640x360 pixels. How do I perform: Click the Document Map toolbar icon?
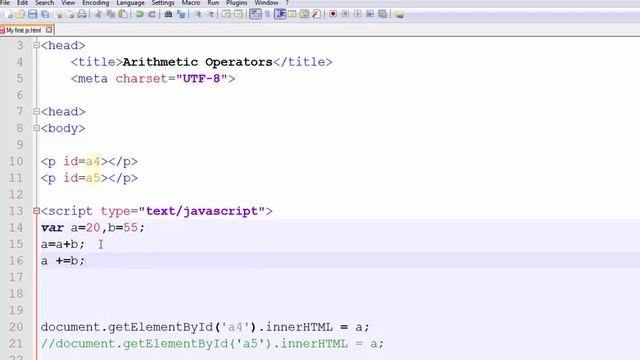(x=304, y=15)
